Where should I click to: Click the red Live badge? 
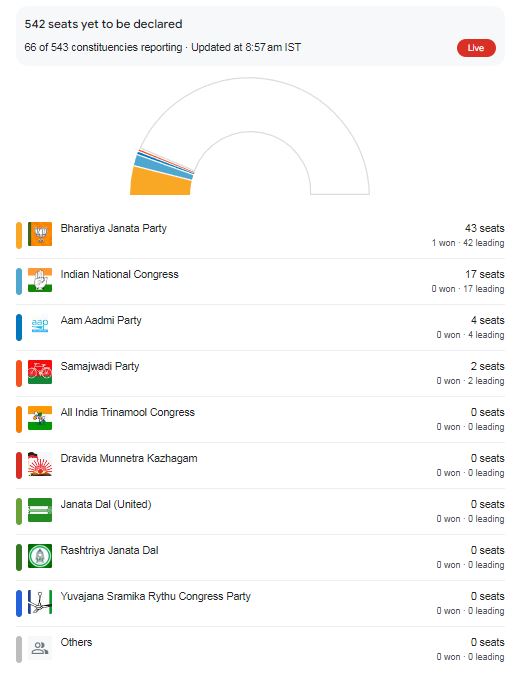[476, 48]
